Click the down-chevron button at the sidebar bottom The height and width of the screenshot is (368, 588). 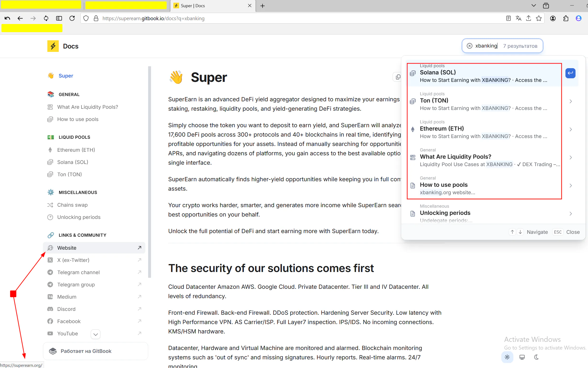96,334
